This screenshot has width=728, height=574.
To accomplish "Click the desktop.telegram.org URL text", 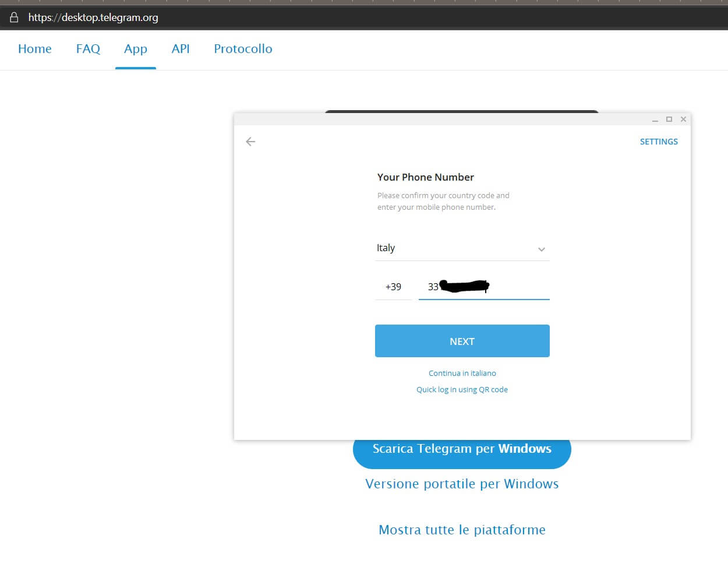I will point(93,17).
